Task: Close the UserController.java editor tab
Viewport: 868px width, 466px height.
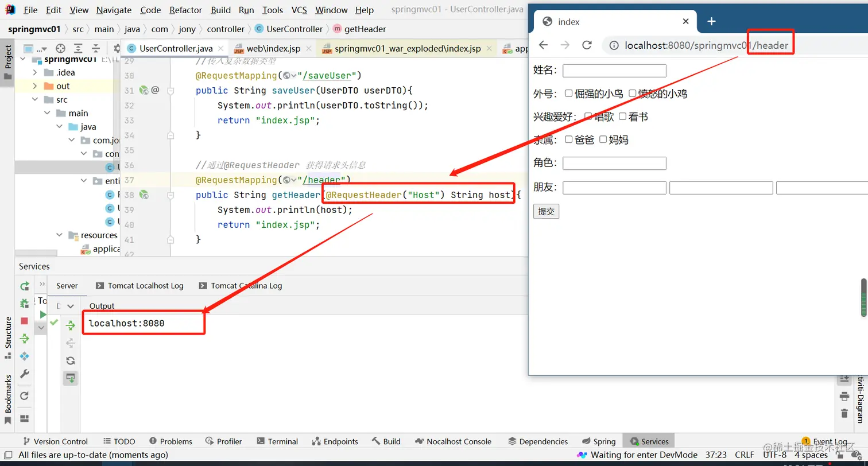Action: 221,49
